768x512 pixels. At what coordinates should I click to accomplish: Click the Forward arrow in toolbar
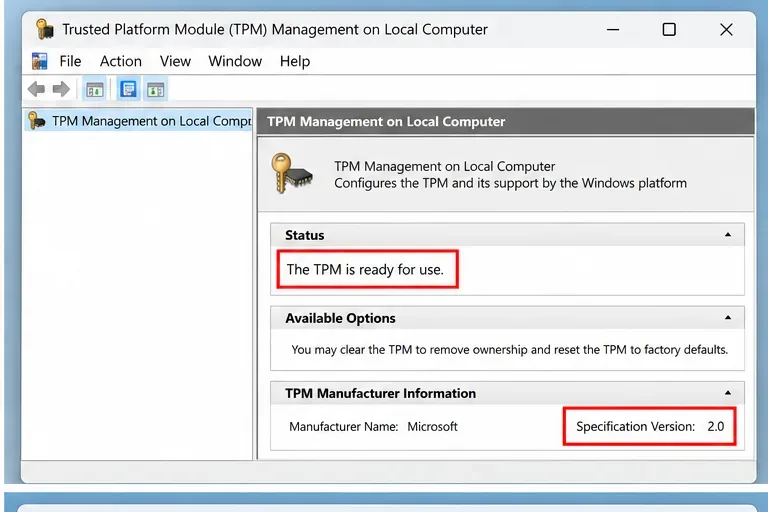pos(61,89)
